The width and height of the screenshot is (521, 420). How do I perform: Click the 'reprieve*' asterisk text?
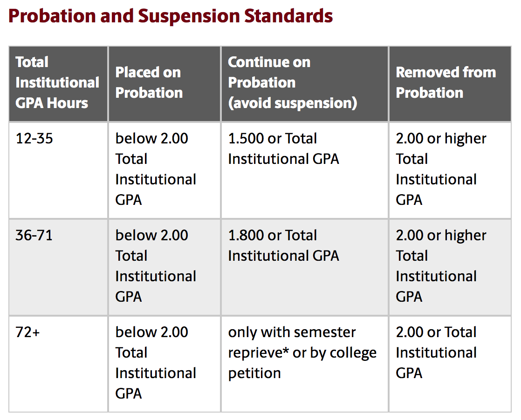(258, 352)
